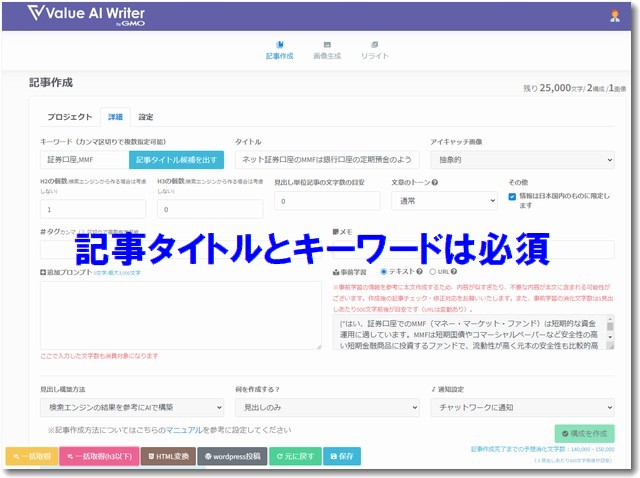This screenshot has width=640, height=478.
Task: Click the HTML変換 button
Action: 168,456
